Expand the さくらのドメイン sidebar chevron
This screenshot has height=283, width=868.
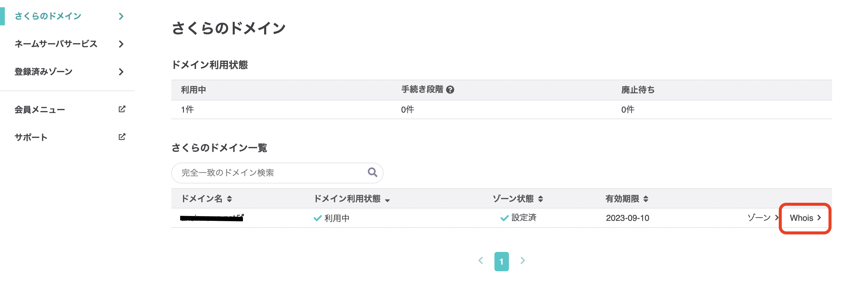(121, 16)
